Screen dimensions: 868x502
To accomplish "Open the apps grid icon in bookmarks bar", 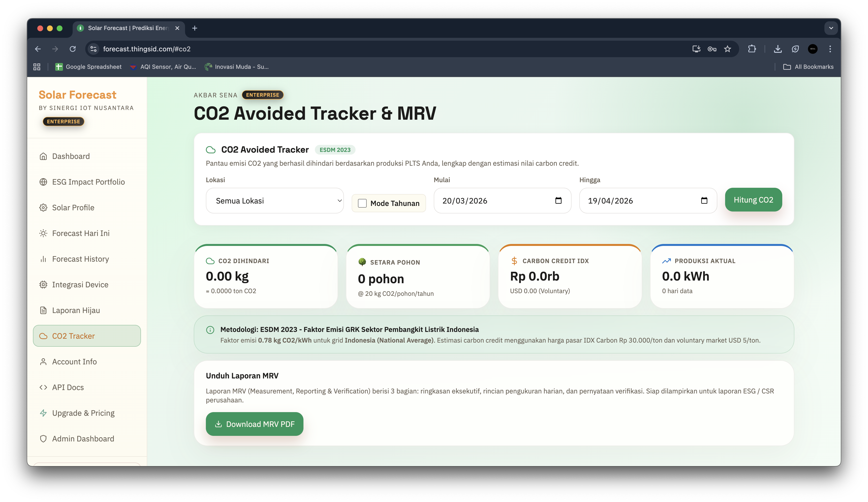I will pos(37,67).
